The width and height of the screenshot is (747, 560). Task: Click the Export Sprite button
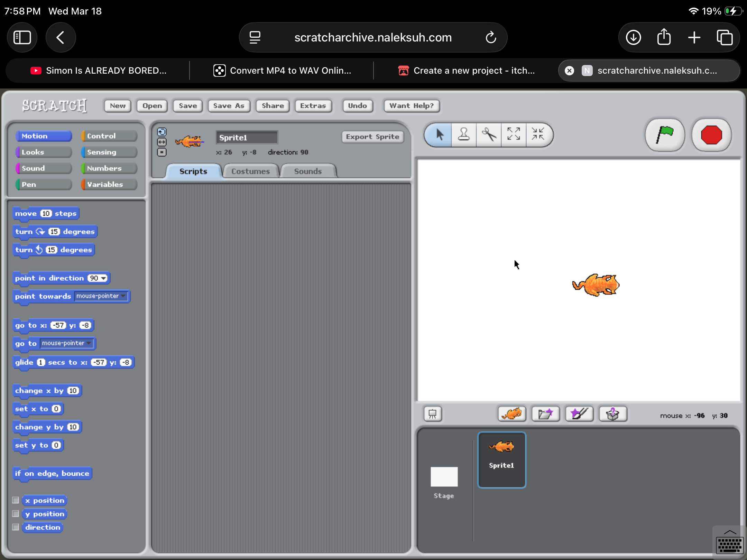coord(372,137)
